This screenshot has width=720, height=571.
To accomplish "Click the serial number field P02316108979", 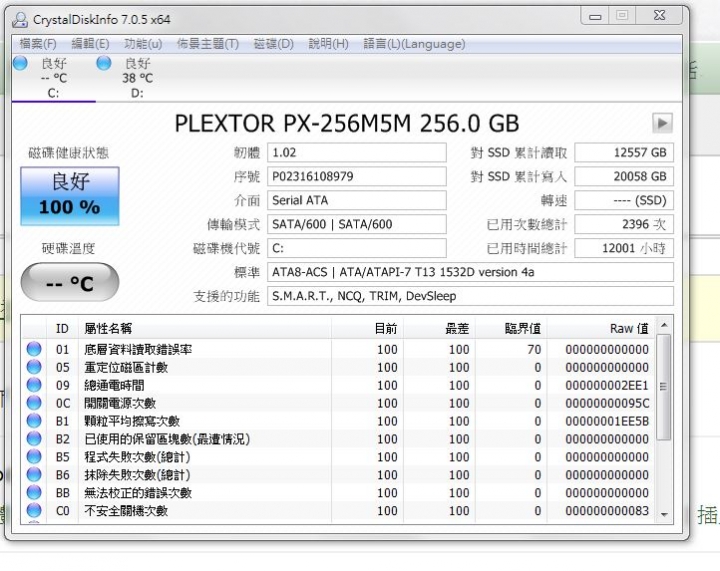I will point(357,176).
